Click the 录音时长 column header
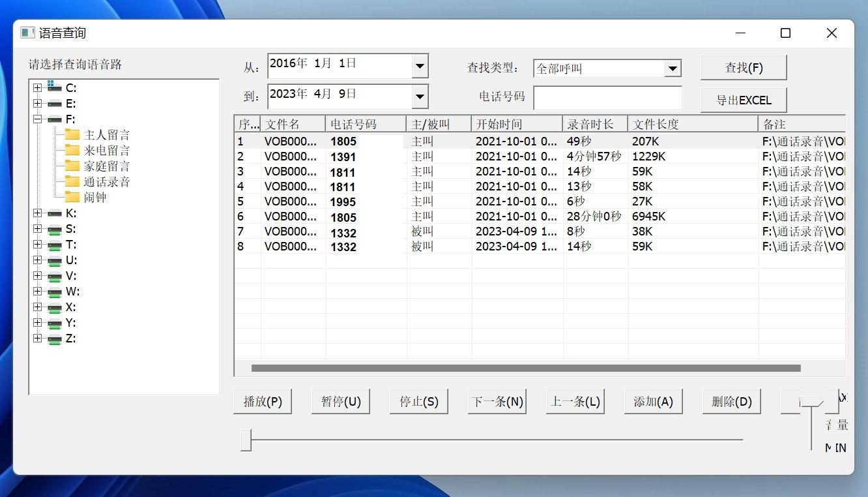This screenshot has height=497, width=868. (x=595, y=124)
